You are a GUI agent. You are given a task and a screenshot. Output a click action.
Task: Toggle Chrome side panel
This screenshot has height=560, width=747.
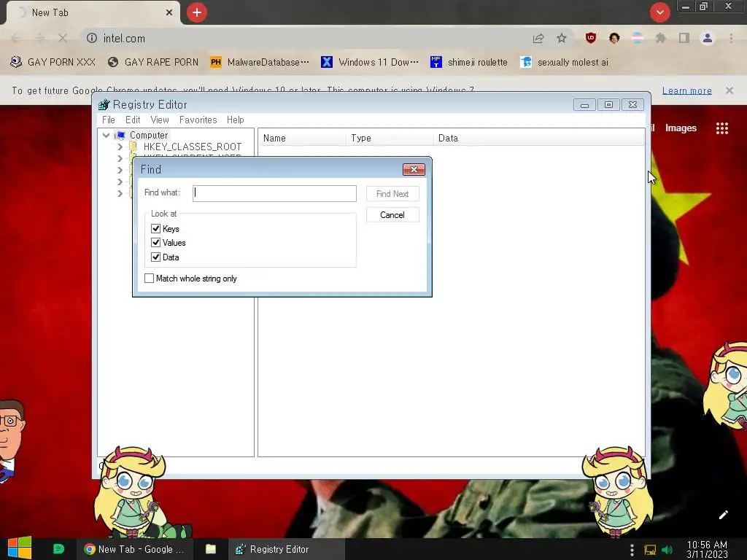pos(684,38)
